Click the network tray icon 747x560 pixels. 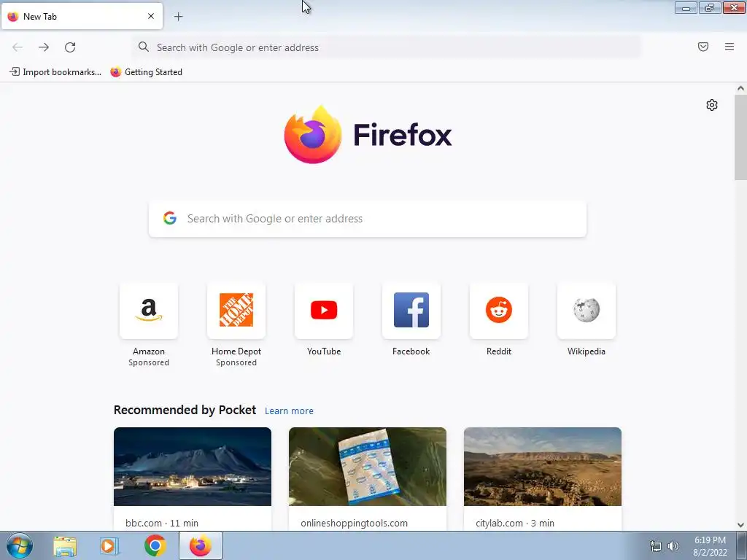[656, 546]
